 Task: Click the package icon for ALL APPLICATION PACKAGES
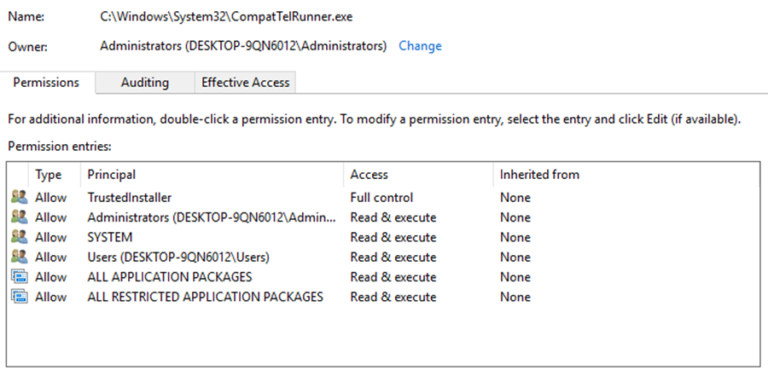coord(19,277)
